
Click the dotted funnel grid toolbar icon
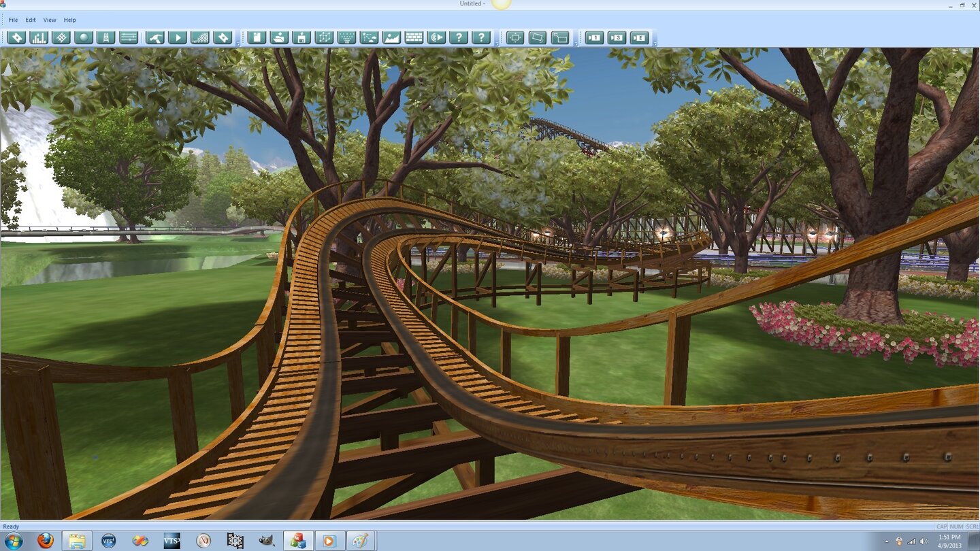pyautogui.click(x=346, y=37)
